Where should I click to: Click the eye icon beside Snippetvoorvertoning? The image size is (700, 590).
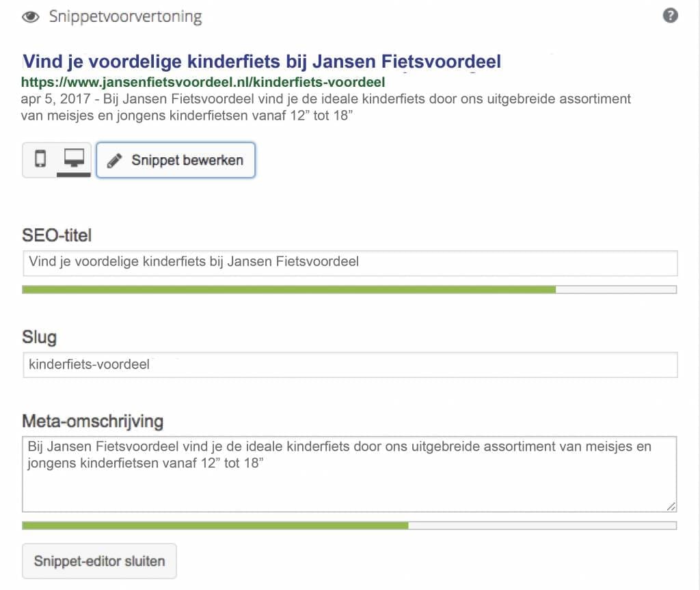point(31,17)
